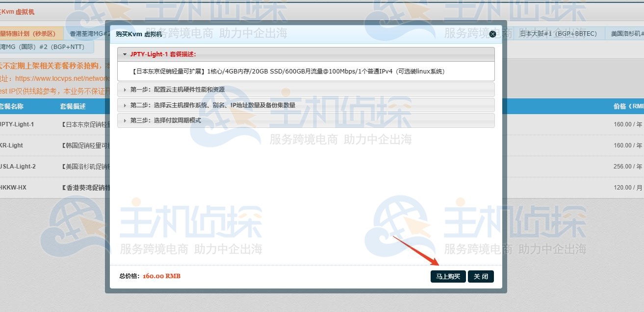Expand step two: select operating system
This screenshot has width=644, height=312.
point(306,105)
